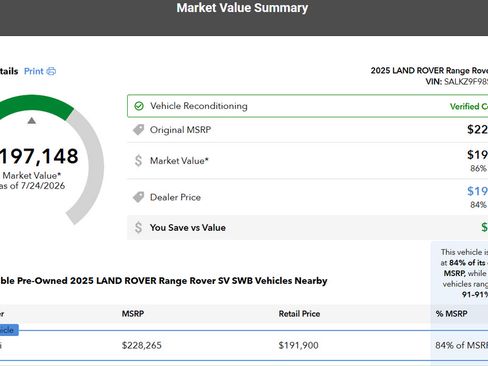The width and height of the screenshot is (488, 366).
Task: Click the MSRP column header
Action: [x=133, y=314]
